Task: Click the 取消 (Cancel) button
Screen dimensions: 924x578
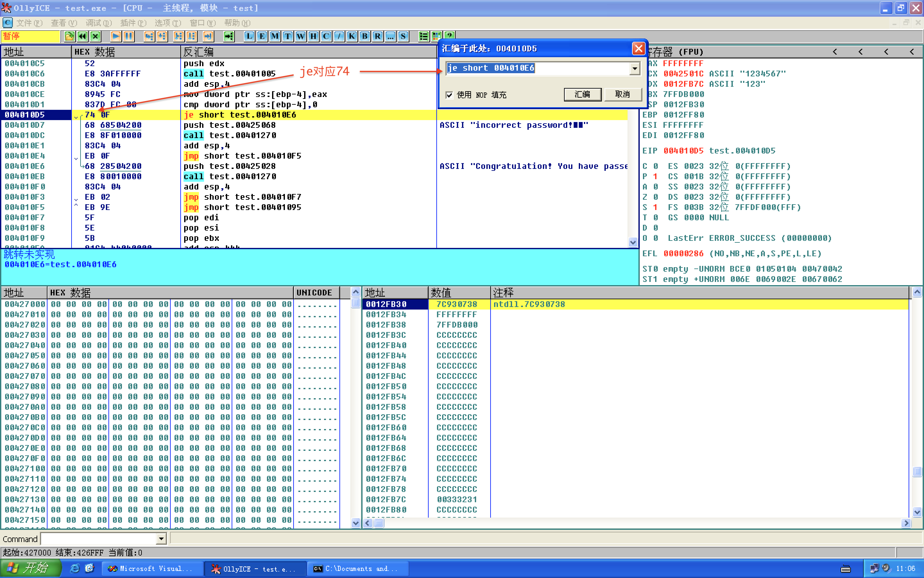Action: point(623,94)
